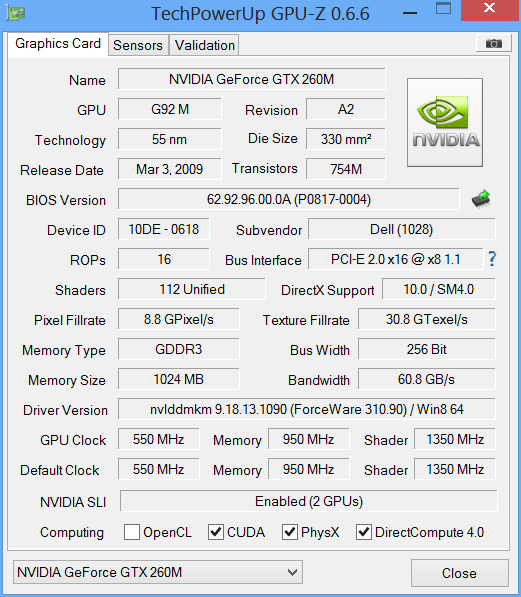Screen dimensions: 521x597
Task: Click Default Clock row Shader 1350 MHz
Action: click(x=455, y=469)
